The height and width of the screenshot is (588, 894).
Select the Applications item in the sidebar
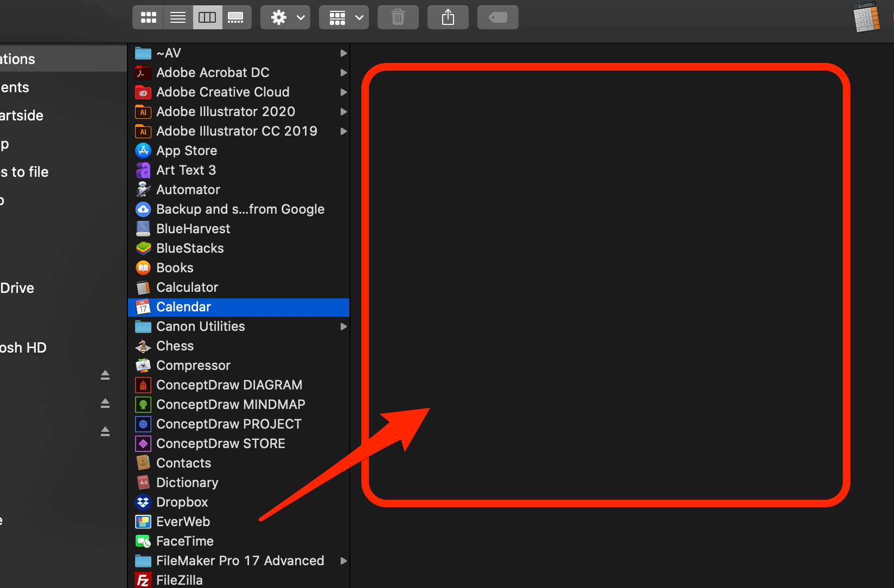(63, 59)
